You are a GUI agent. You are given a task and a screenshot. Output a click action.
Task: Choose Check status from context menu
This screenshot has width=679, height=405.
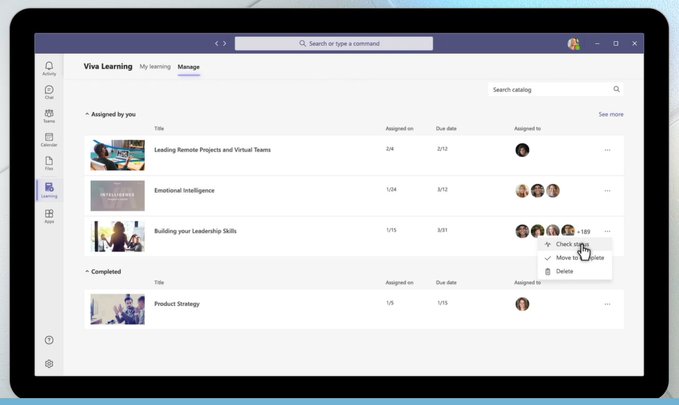coord(575,244)
